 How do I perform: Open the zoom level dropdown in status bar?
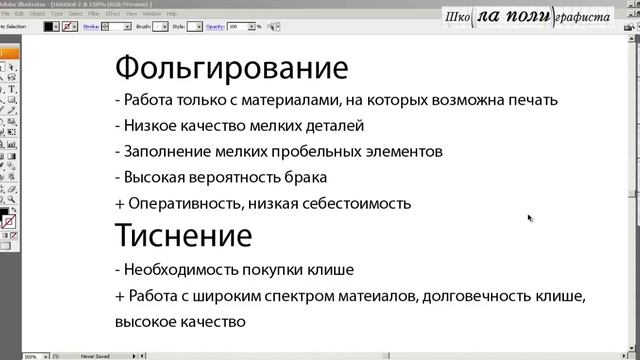click(45, 356)
